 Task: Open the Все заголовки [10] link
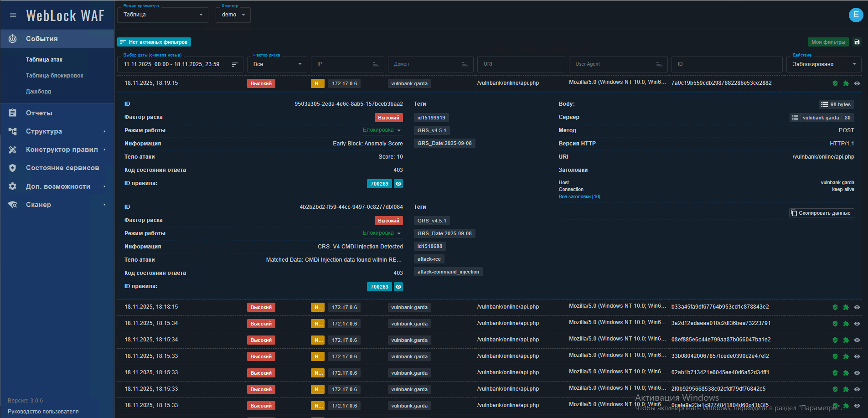click(581, 197)
